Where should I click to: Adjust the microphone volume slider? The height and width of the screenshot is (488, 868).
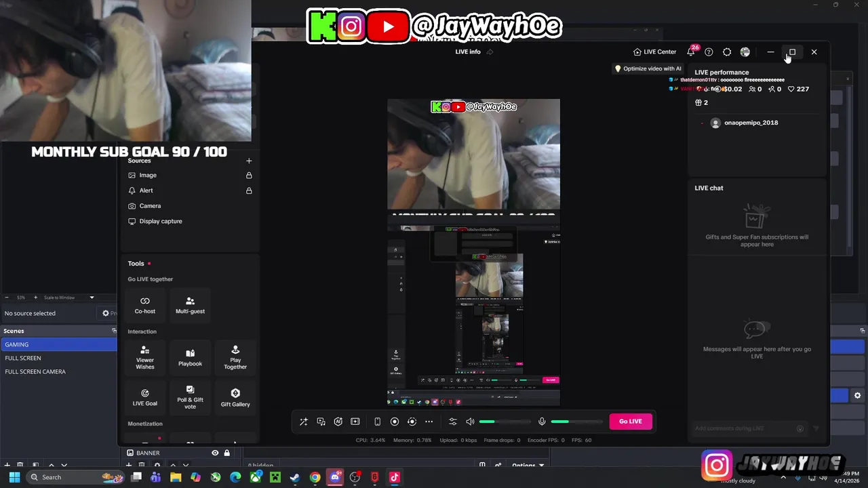(x=576, y=422)
